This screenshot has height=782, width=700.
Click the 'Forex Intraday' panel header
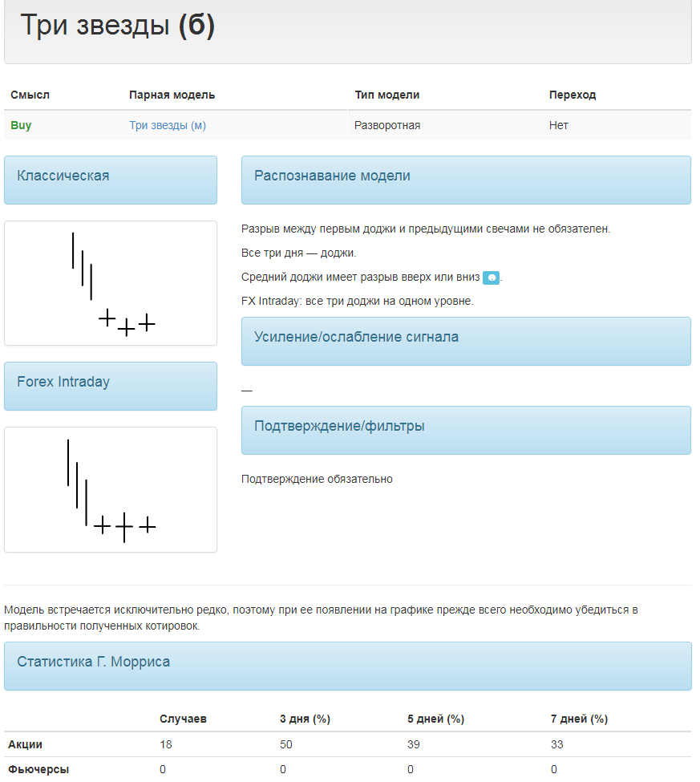coord(111,386)
